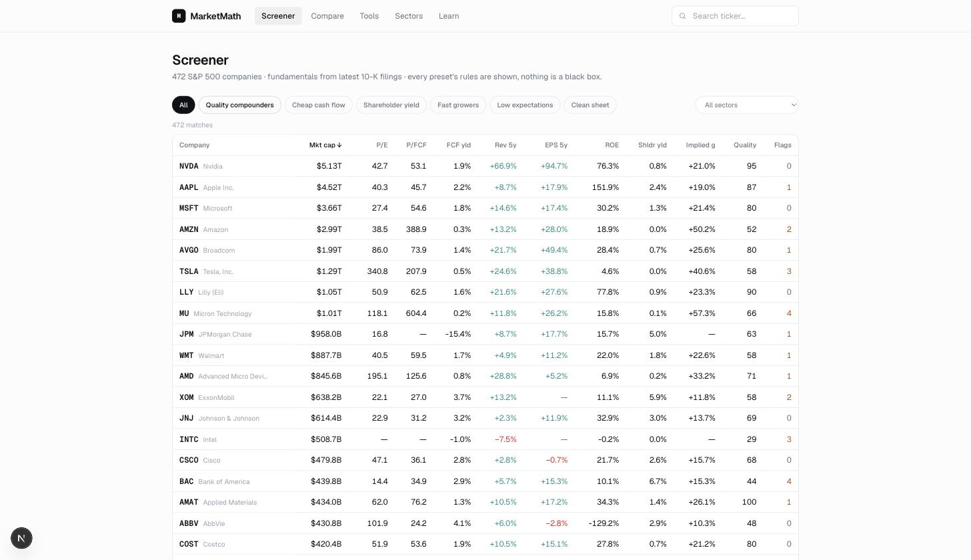Click MU P/FCF value 604.4
971x560 pixels.
[416, 313]
